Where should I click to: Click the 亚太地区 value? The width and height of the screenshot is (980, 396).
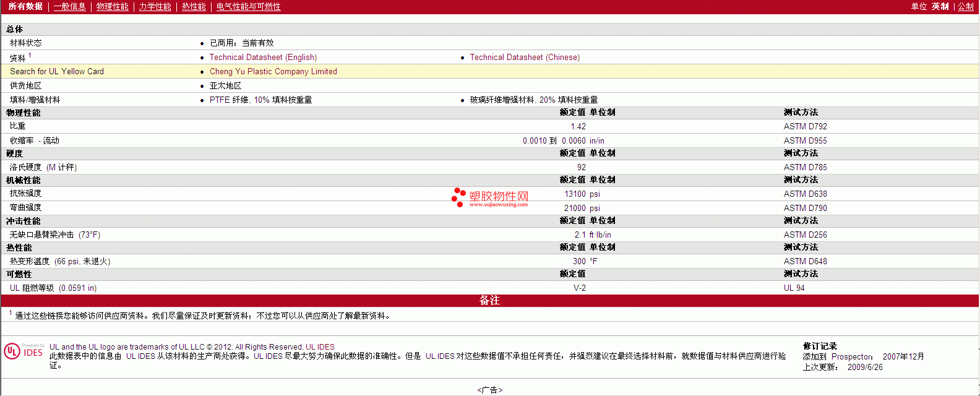point(225,85)
